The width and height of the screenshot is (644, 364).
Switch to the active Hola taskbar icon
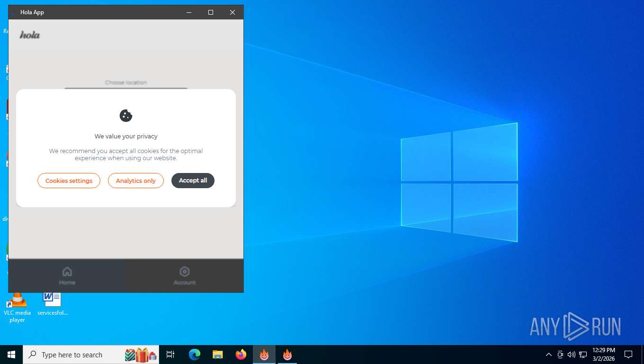click(264, 355)
